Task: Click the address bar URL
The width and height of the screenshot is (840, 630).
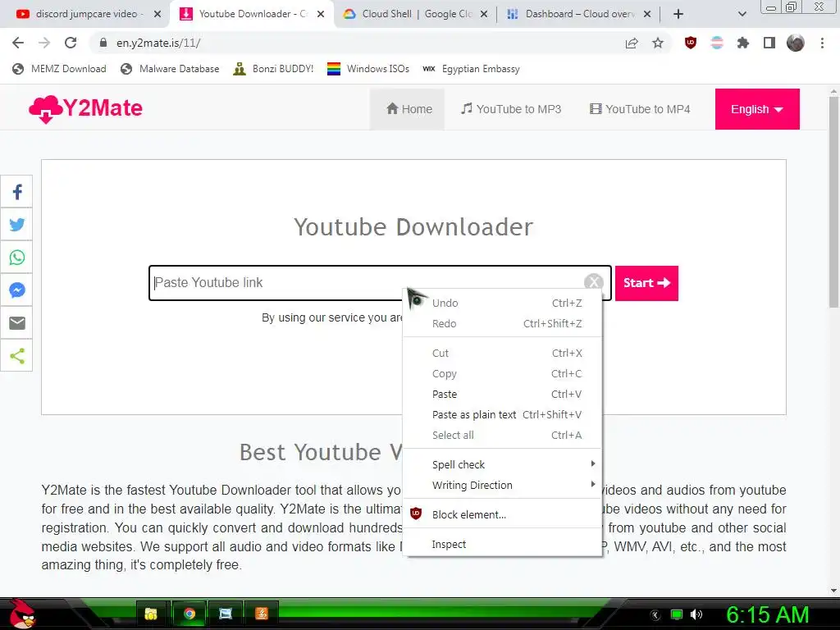Action: [158, 43]
